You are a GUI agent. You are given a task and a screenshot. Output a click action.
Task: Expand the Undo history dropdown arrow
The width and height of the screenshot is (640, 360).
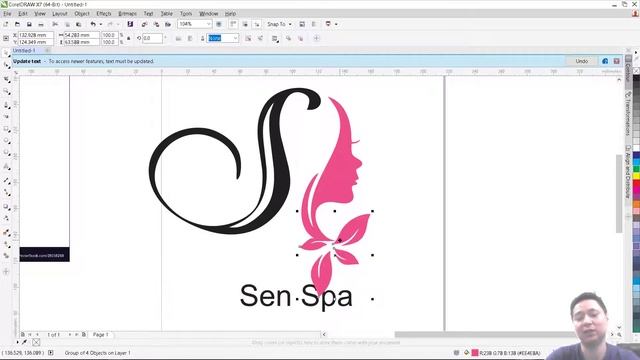(100, 24)
